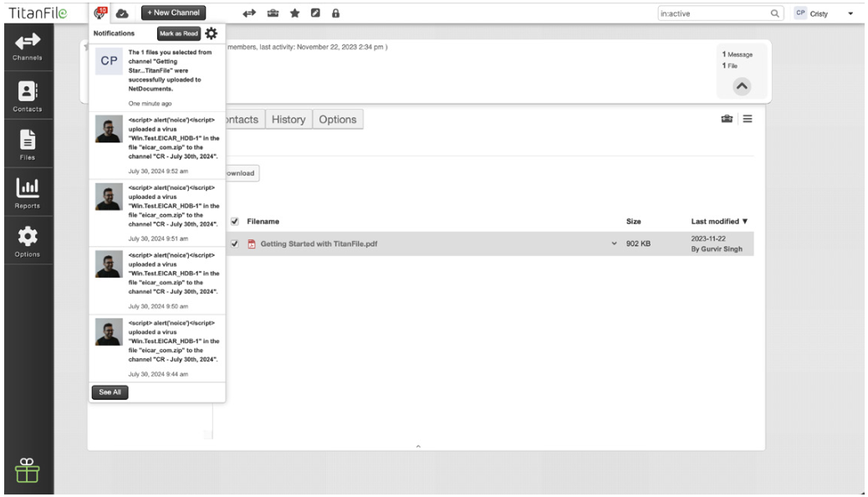Toggle the select-all Filename checkbox
This screenshot has width=868, height=497.
click(x=235, y=221)
